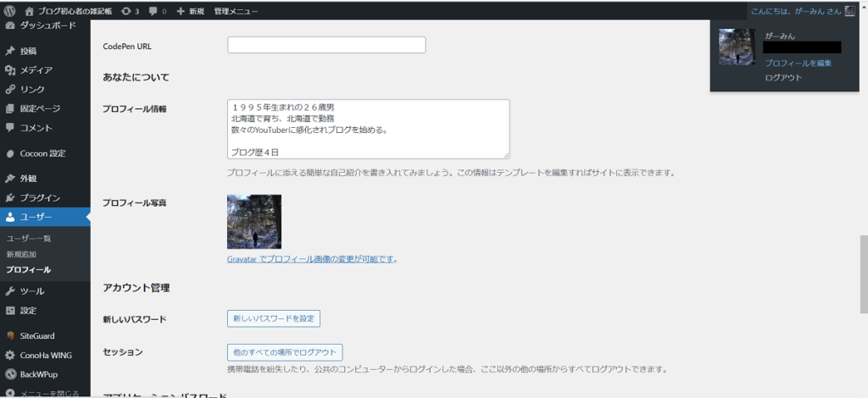Click inside the プロフィール情報 textarea
Screen dimensions: 868x398
(x=369, y=130)
